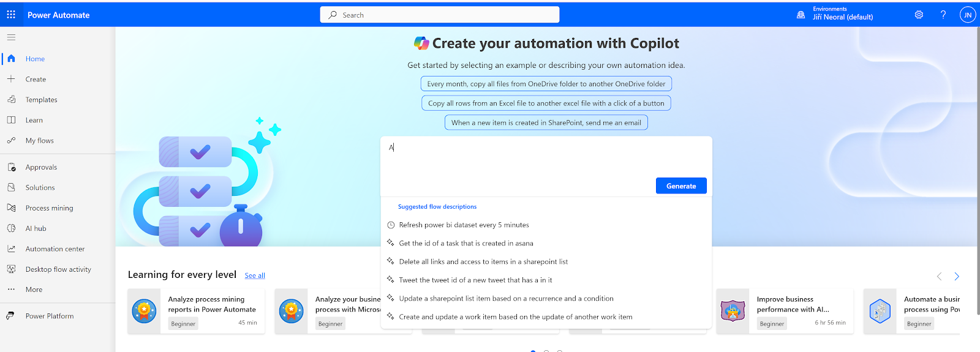
Task: Click the Suggested flow descriptions label
Action: (x=437, y=207)
